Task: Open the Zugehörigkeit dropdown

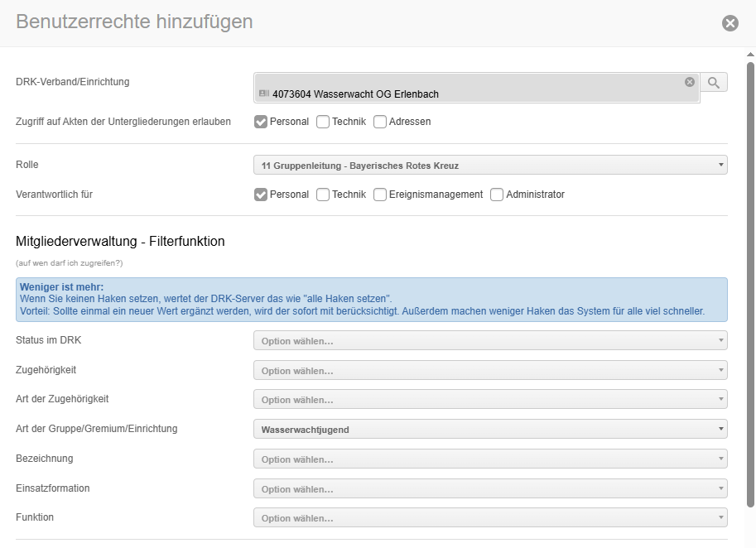Action: (490, 370)
